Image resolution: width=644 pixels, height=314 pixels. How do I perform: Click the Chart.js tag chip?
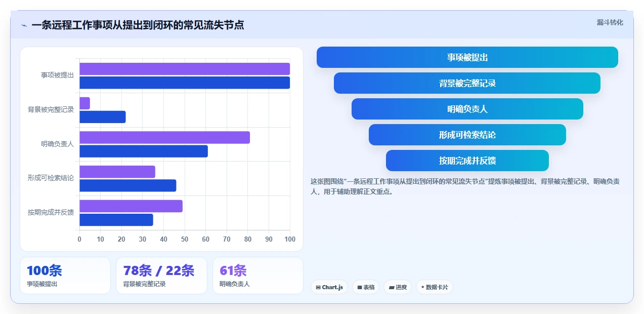click(x=329, y=287)
